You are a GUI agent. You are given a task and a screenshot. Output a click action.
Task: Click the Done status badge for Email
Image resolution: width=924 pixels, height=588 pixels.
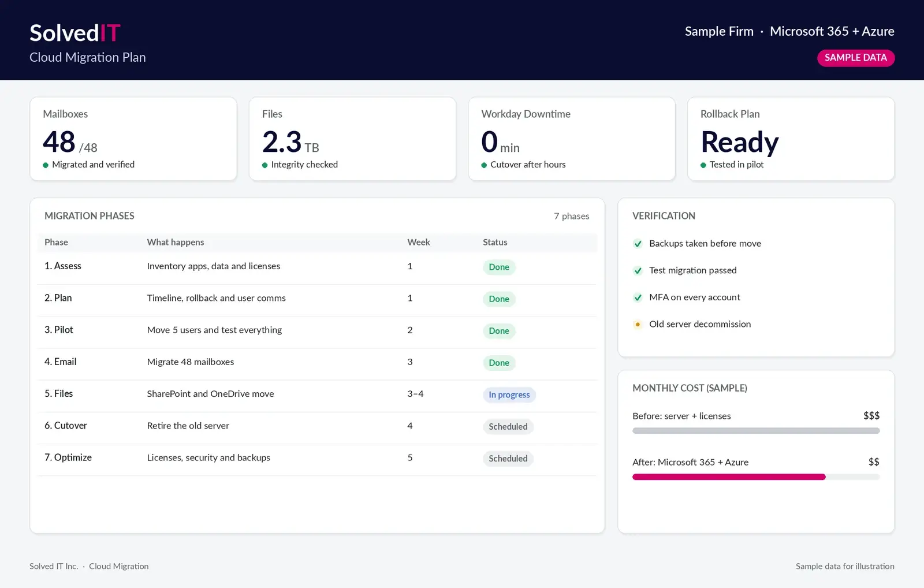[x=499, y=363]
